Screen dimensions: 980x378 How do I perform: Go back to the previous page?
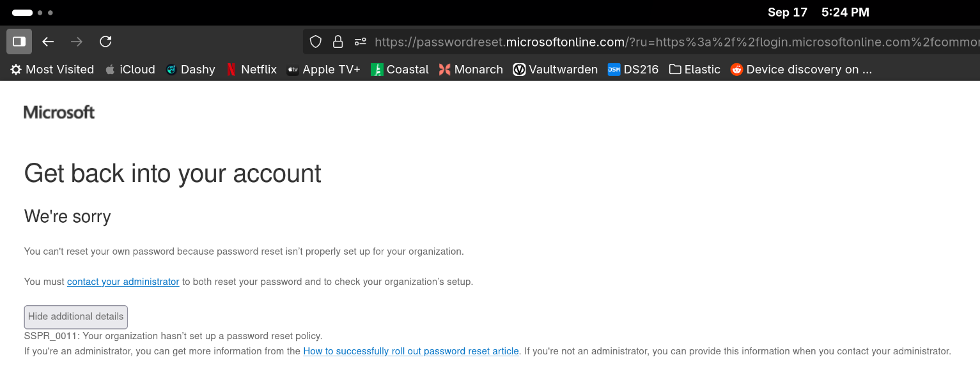[48, 42]
